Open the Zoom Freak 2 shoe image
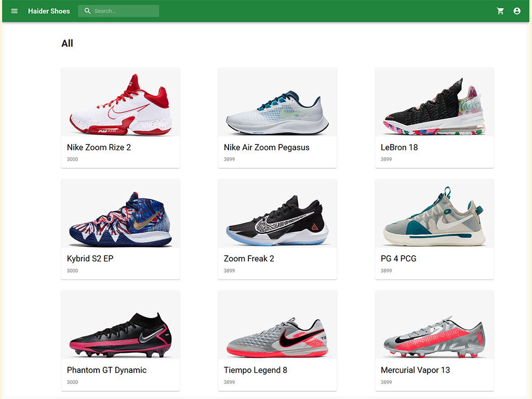 tap(277, 214)
